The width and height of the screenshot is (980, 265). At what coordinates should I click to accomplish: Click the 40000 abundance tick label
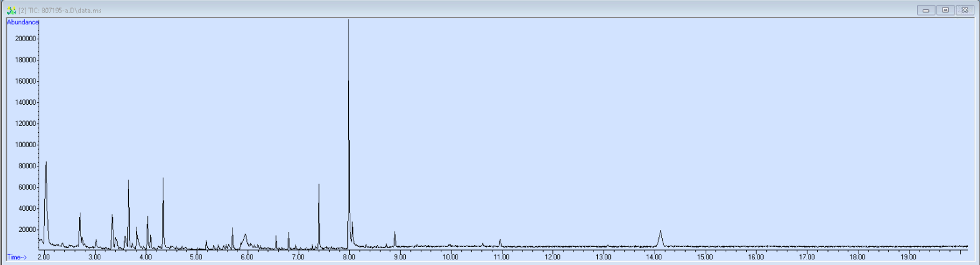point(27,208)
